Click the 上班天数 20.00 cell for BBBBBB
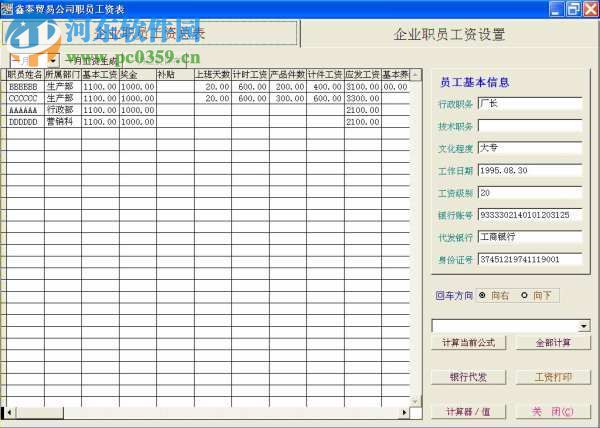 coord(213,87)
